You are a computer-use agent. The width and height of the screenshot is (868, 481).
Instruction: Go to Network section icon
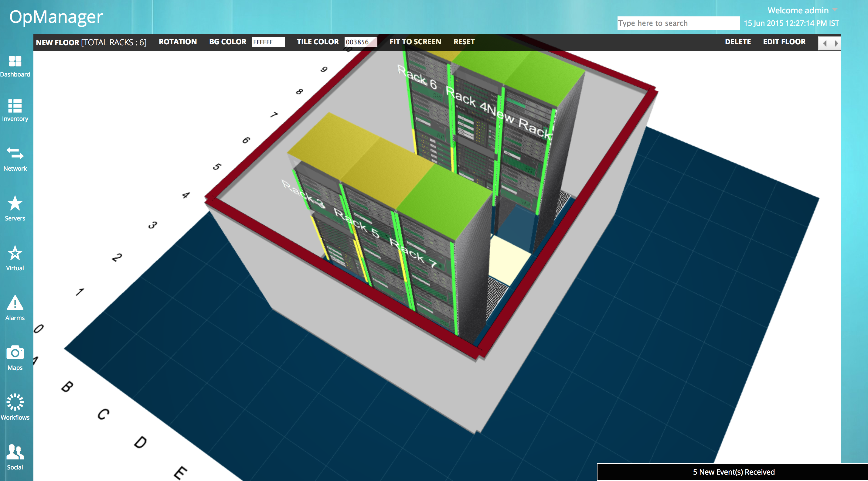coord(15,153)
